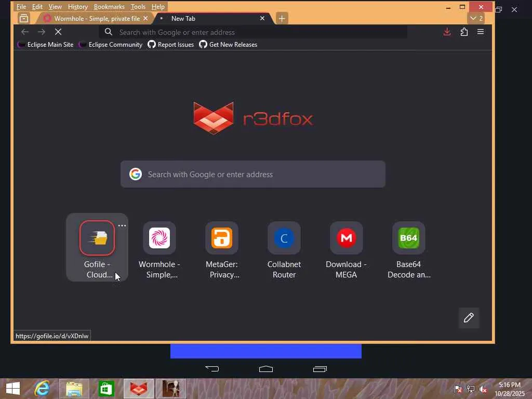Switch to the New Tab tab

coord(214,18)
